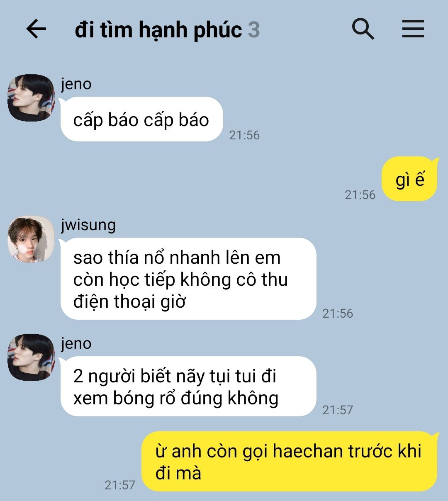Tap the back arrow icon

click(x=36, y=29)
